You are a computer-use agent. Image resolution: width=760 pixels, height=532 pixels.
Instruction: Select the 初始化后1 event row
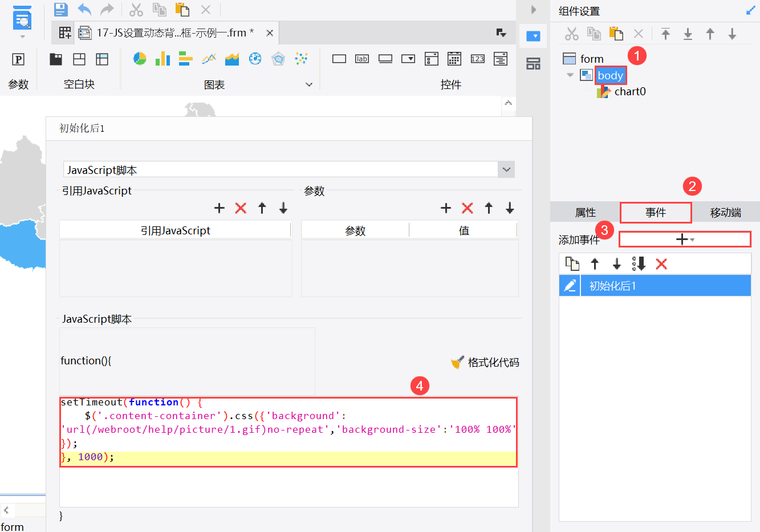point(655,286)
